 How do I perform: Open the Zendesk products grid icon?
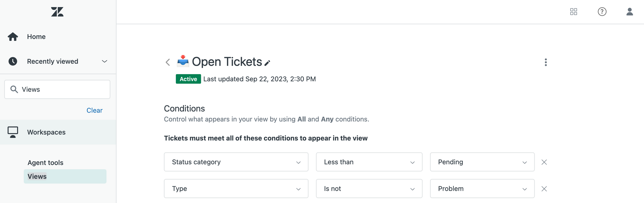[x=573, y=12]
